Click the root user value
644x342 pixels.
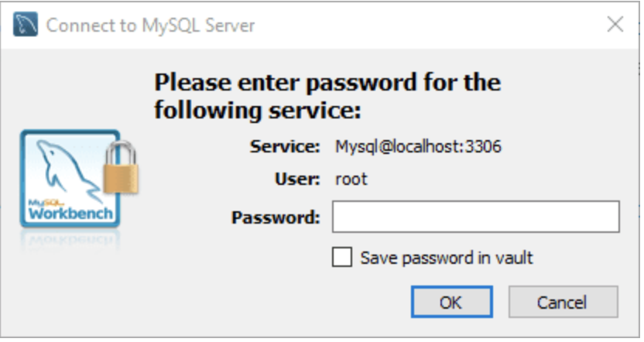click(x=351, y=180)
